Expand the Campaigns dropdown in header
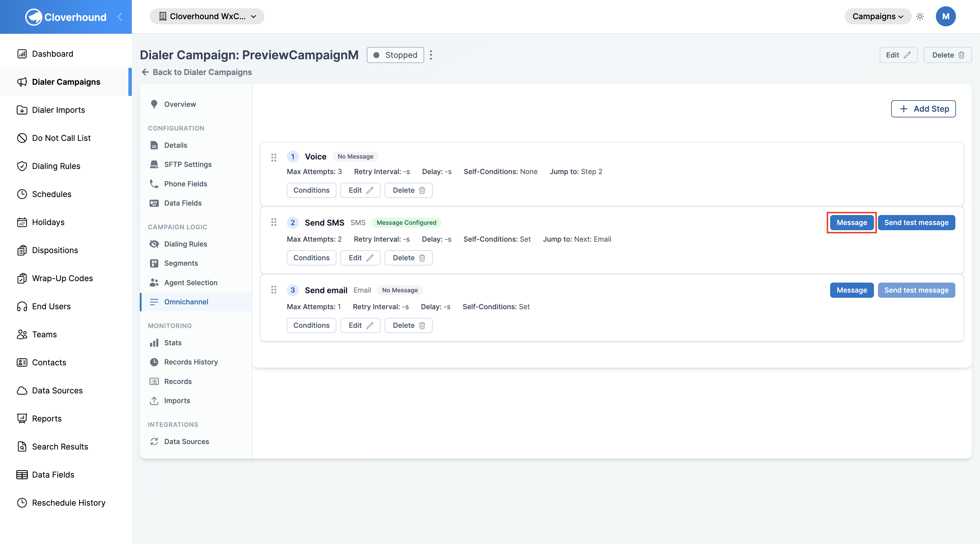 tap(878, 16)
